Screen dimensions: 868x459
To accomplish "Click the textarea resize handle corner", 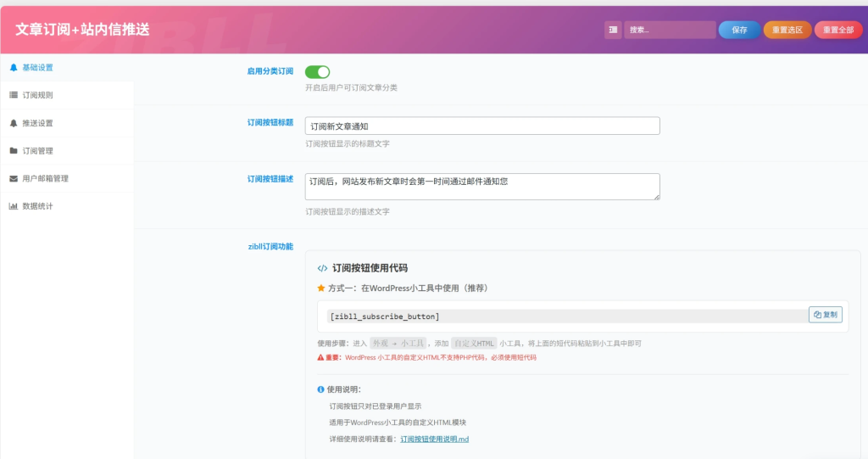I will 657,197.
